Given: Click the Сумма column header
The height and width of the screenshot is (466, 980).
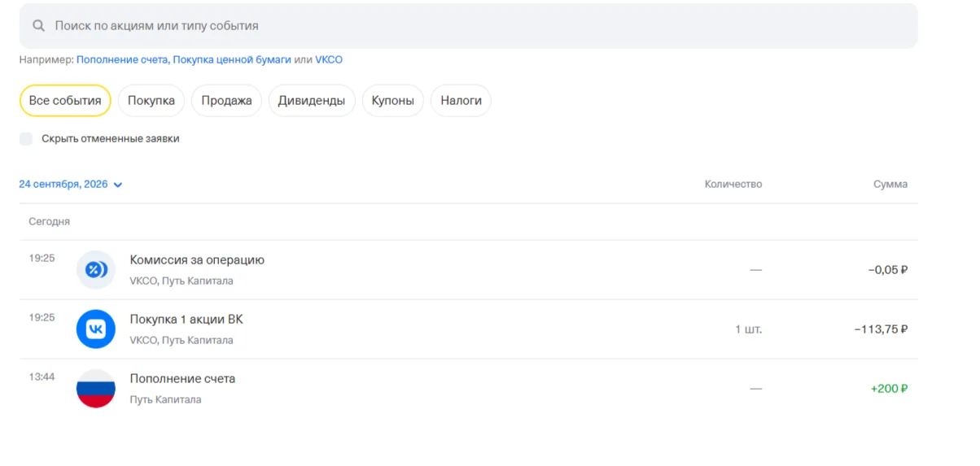Looking at the screenshot, I should 890,185.
